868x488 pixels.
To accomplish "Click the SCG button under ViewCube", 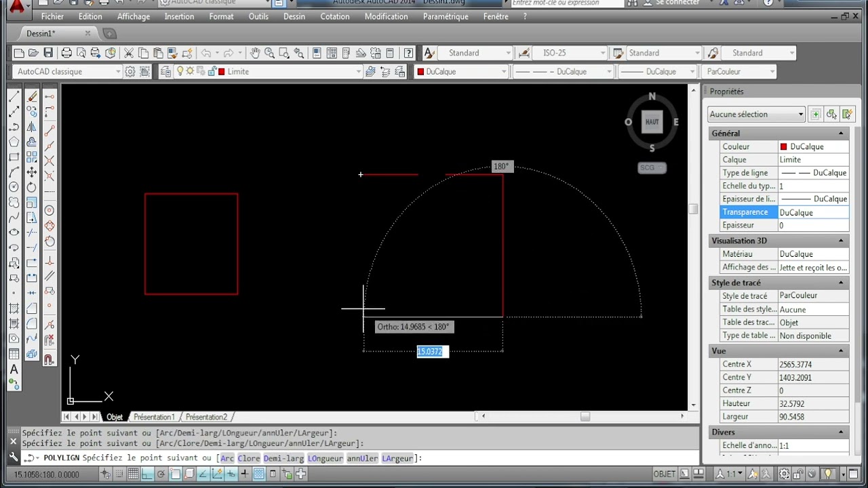I will [652, 167].
